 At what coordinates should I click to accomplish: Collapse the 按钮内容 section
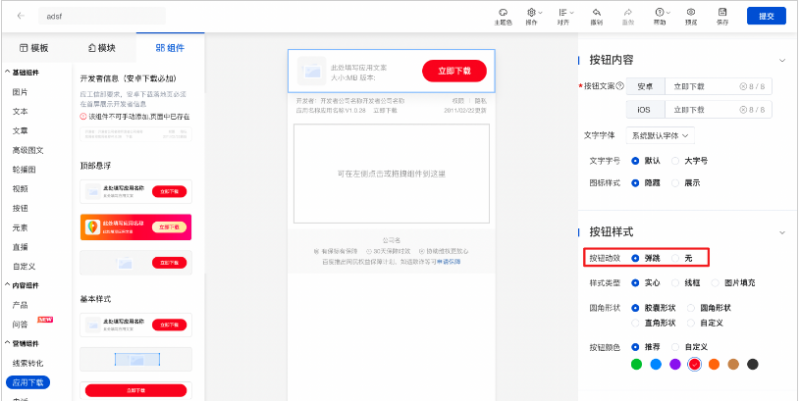click(x=782, y=60)
